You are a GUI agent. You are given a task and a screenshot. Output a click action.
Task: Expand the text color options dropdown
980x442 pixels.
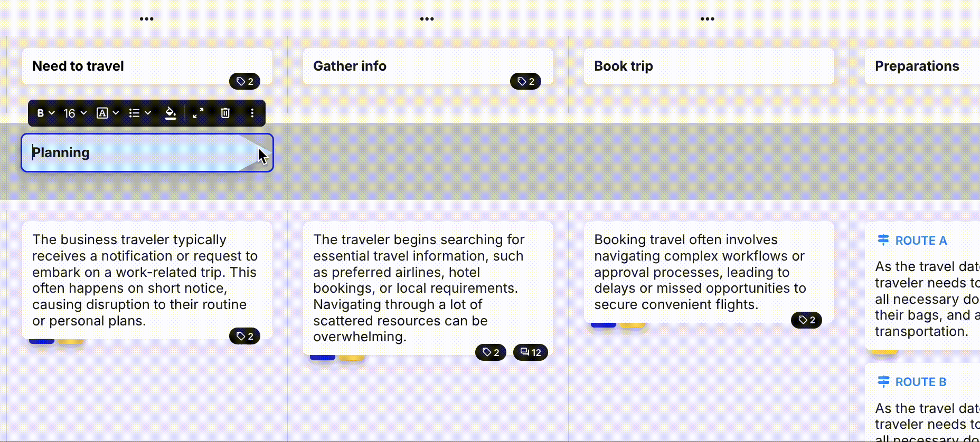pyautogui.click(x=108, y=113)
